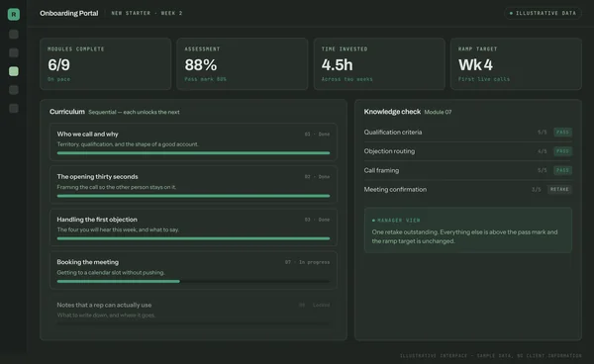Image resolution: width=594 pixels, height=364 pixels.
Task: Open 'The opening thirty seconds' module
Action: pos(193,185)
